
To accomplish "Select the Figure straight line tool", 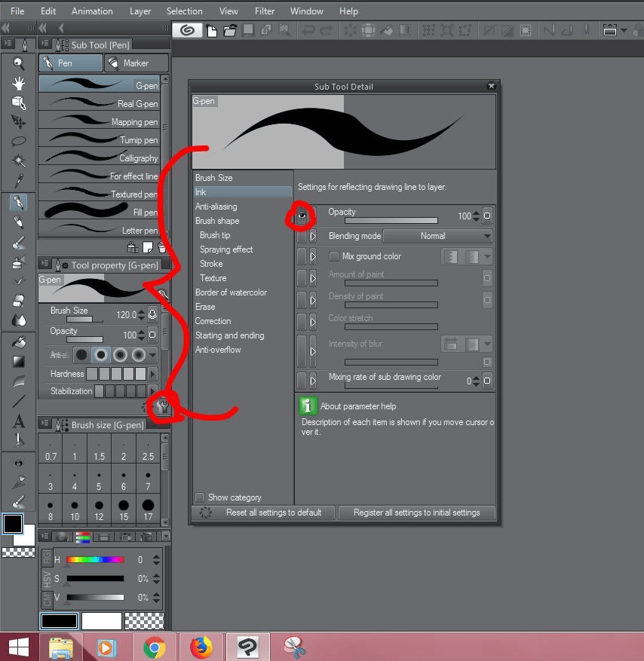I will 18,401.
